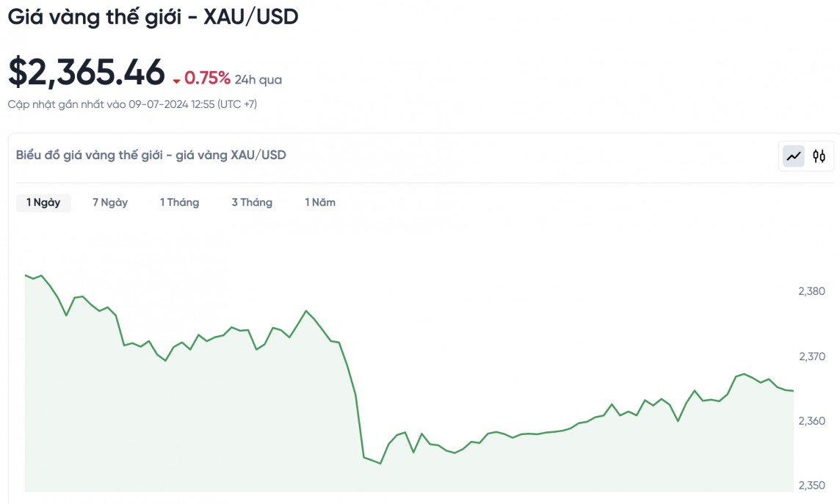The width and height of the screenshot is (840, 504).
Task: Switch to the line chart view
Action: 794,156
